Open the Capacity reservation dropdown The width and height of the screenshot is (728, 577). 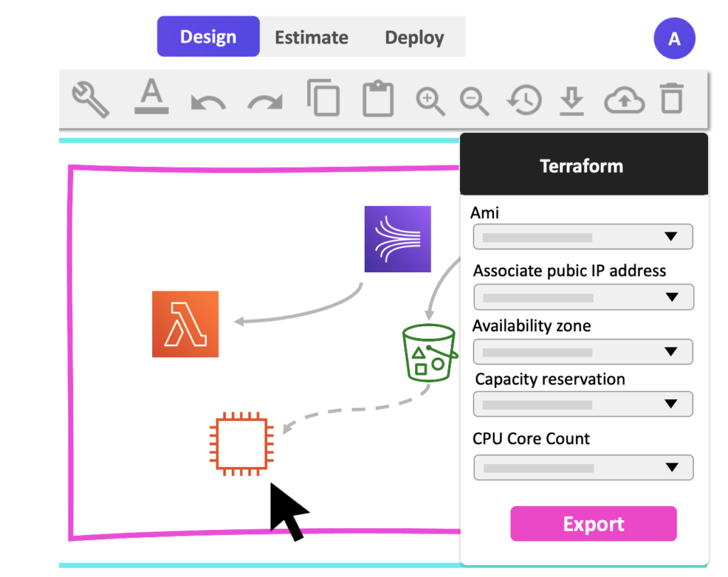(x=583, y=404)
